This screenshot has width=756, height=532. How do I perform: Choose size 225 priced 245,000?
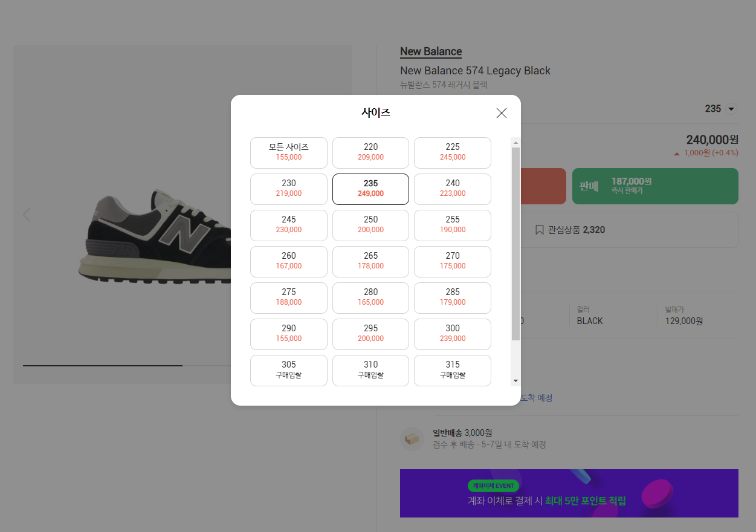pos(453,153)
